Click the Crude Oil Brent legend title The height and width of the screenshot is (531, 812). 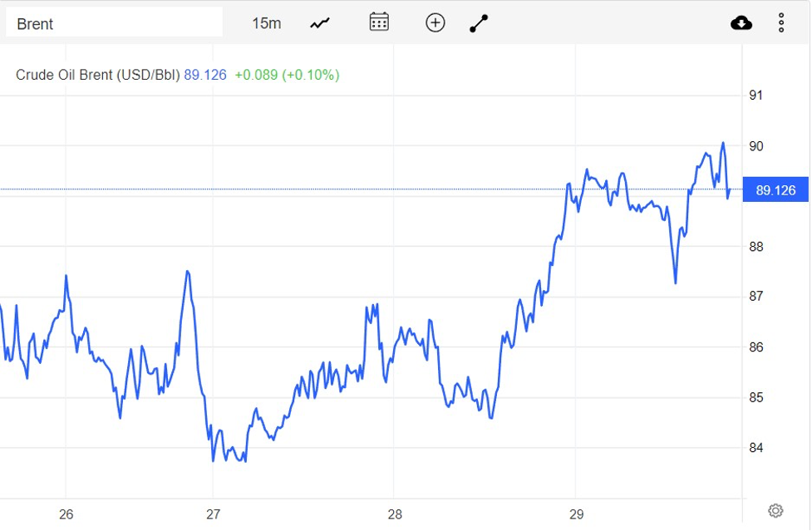point(97,75)
